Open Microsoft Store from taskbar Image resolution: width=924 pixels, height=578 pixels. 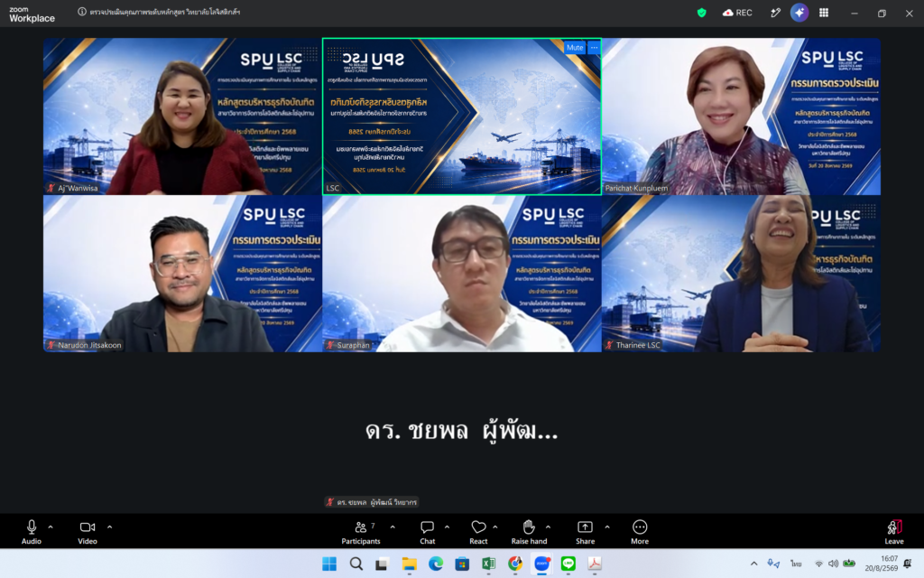tap(462, 564)
